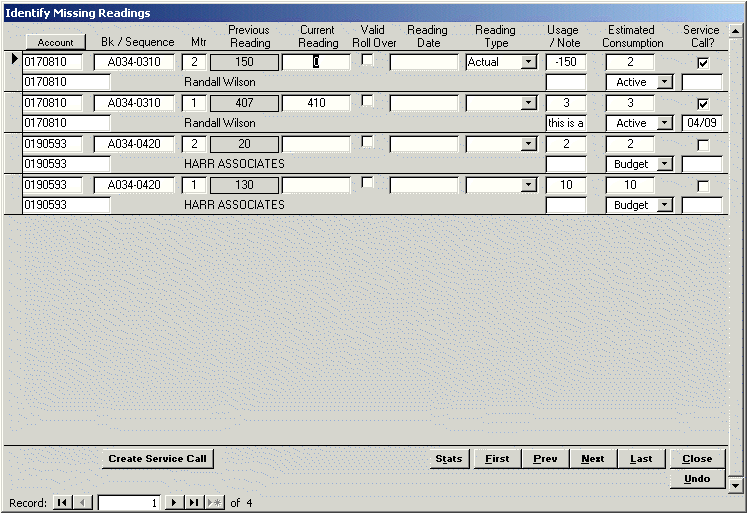This screenshot has height=513, width=747.
Task: Open Budget dropdown for HARR meter 1 record
Action: (665, 205)
